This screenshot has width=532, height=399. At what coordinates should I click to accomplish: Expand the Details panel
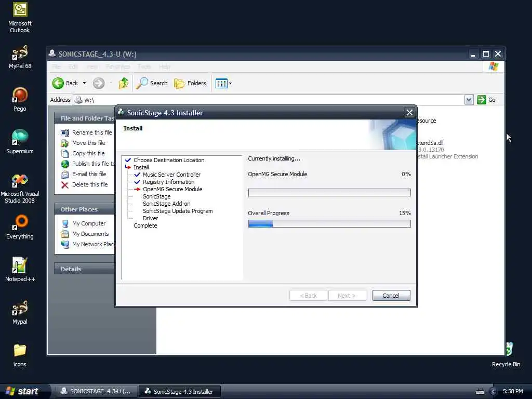pos(85,269)
